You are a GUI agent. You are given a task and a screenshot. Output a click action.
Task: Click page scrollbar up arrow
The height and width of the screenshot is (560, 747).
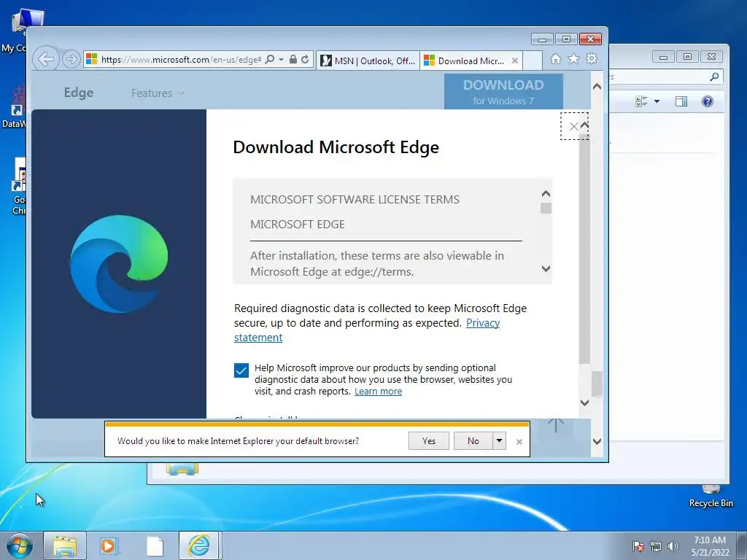pos(597,87)
